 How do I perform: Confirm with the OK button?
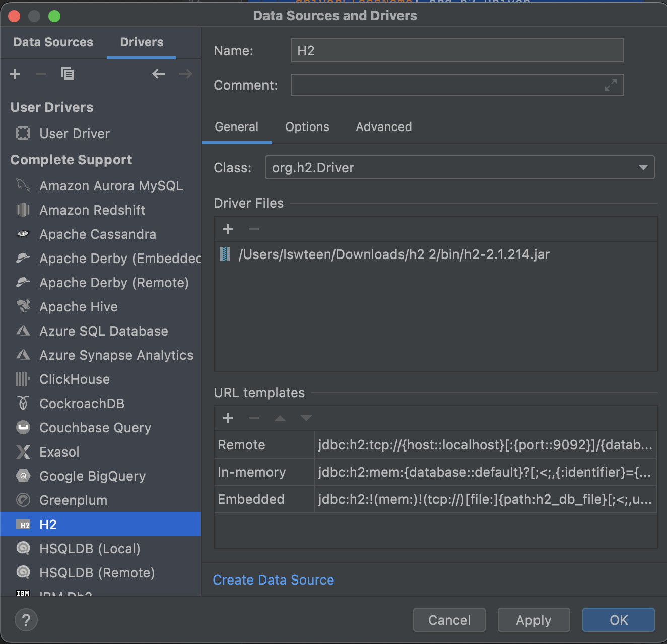click(619, 620)
